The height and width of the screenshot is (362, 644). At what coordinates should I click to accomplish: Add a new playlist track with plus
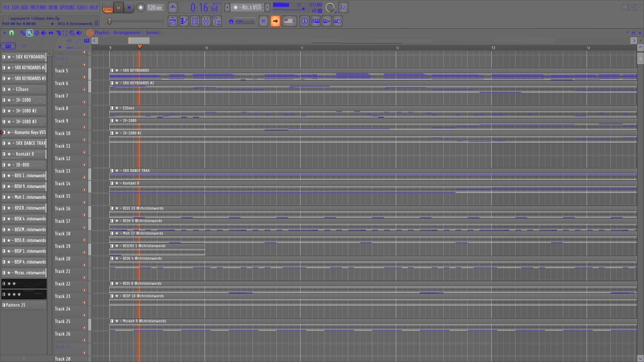click(x=60, y=47)
